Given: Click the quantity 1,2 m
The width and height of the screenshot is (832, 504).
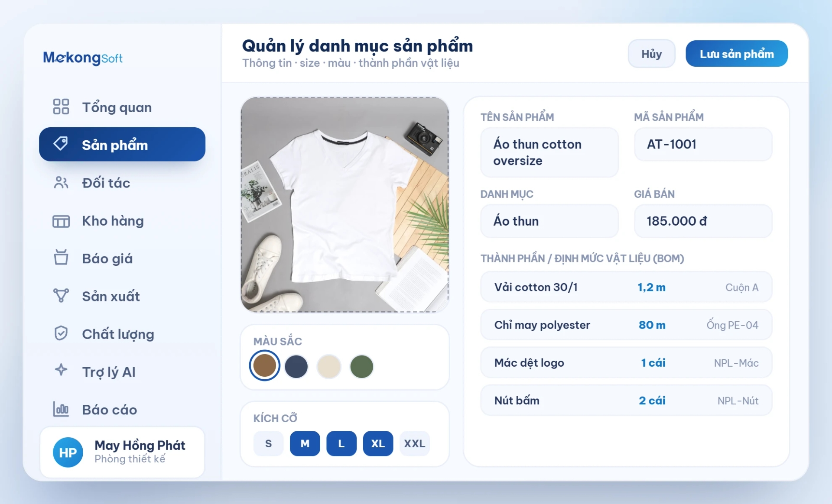Looking at the screenshot, I should tap(651, 287).
